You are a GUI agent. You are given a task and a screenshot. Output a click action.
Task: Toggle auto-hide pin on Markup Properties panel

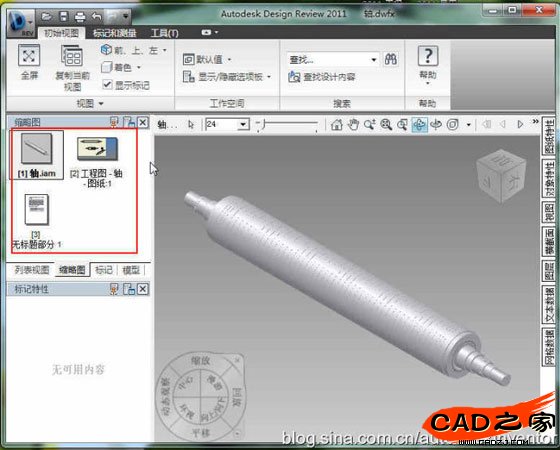tap(114, 289)
